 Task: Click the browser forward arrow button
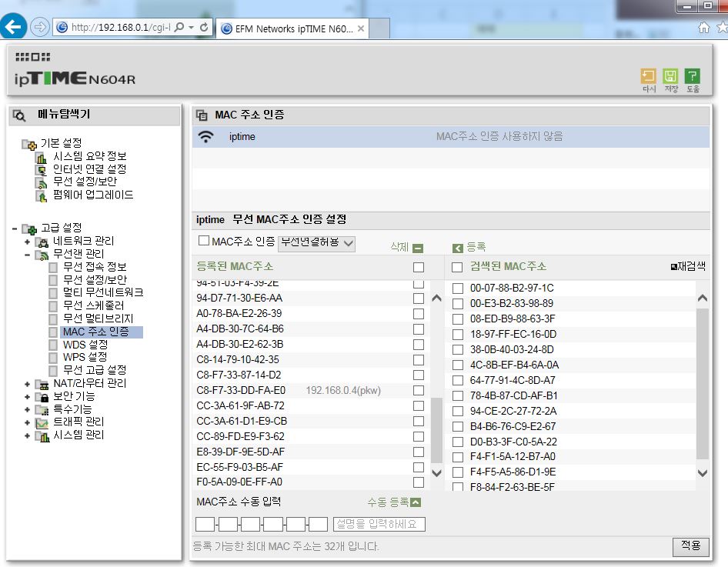39,27
